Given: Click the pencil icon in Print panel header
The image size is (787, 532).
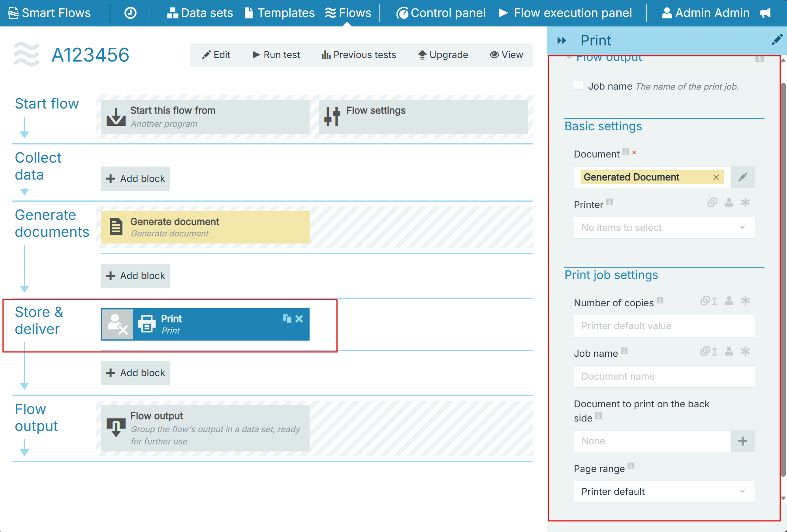Looking at the screenshot, I should point(777,40).
